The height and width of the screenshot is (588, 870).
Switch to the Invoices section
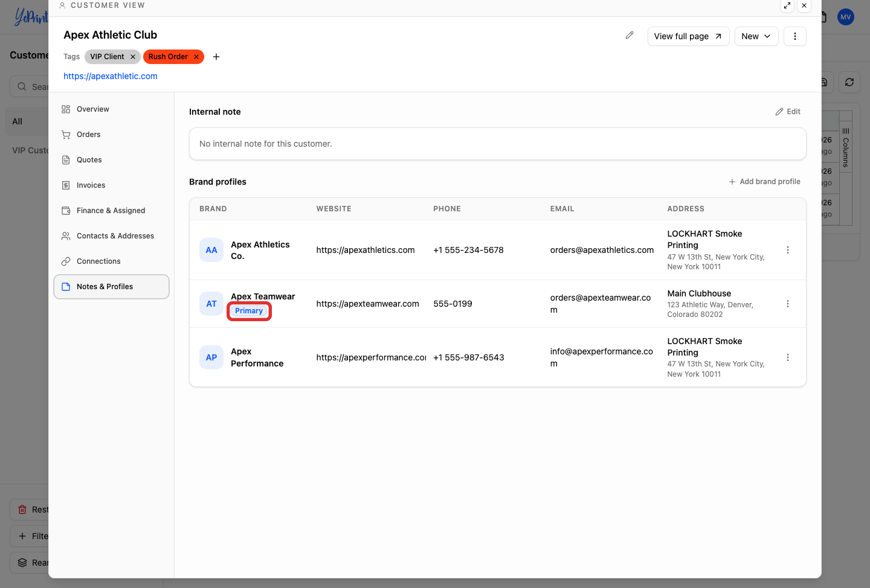[111, 185]
